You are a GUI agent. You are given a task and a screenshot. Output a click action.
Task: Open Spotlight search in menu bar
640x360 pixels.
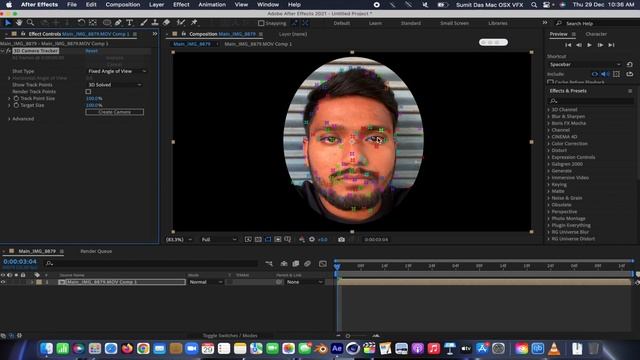(534, 5)
